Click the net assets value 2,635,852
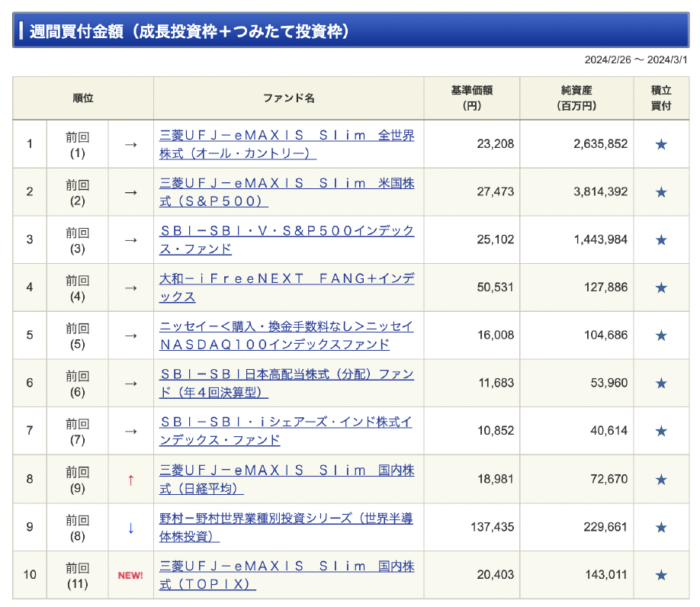 point(600,143)
